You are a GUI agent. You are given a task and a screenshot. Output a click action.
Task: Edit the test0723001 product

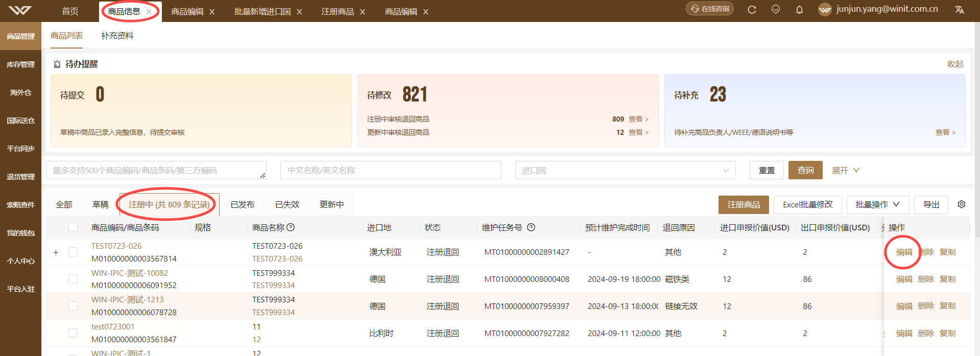click(904, 333)
